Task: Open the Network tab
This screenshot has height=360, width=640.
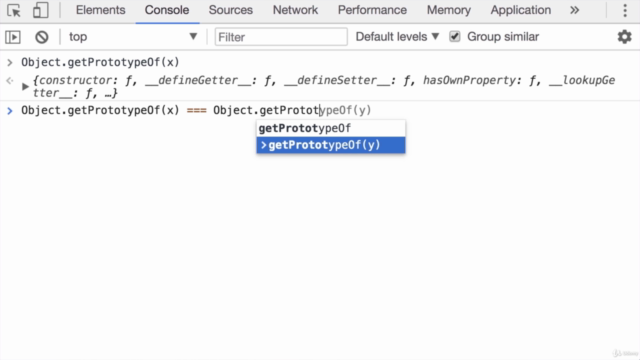Action: coord(295,10)
